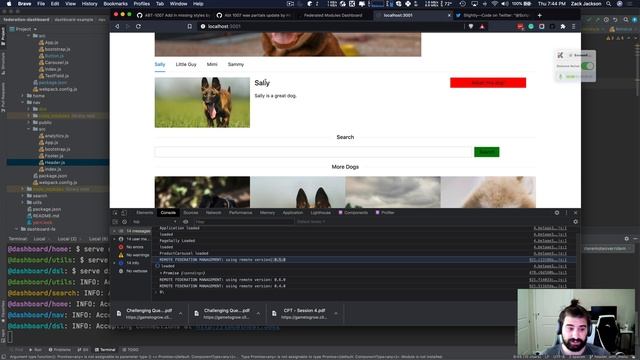Switch to the Network DevTools tab
Screen dimensions: 640x360
[213, 213]
